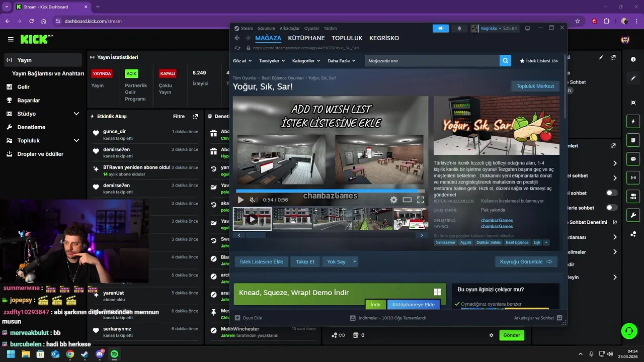644x362 pixels.
Task: Open İstek Listesi 184 link
Action: (538, 61)
